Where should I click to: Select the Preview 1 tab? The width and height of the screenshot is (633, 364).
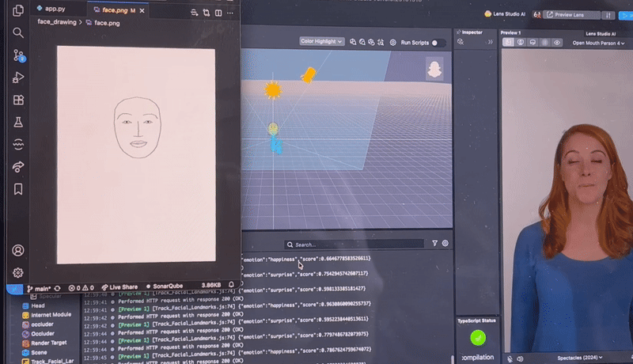510,32
